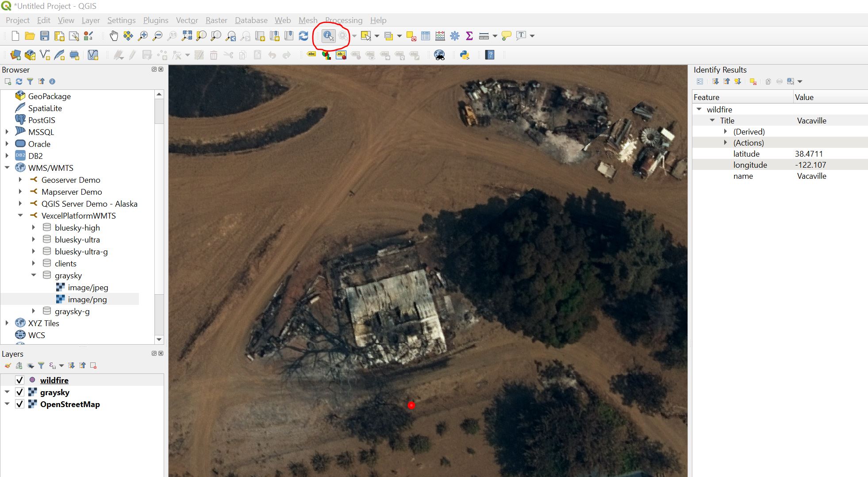Open the attribute table icon
The height and width of the screenshot is (477, 868).
426,36
